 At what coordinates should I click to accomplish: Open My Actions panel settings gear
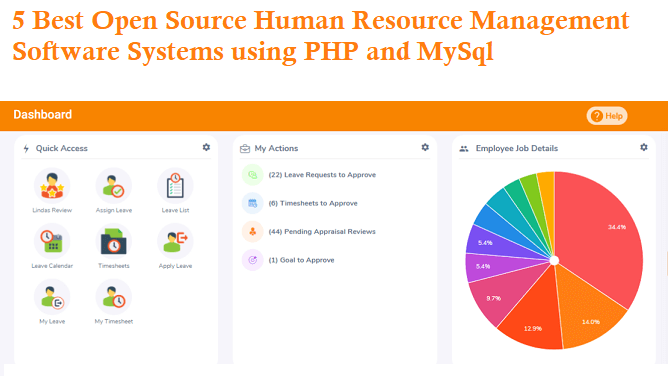click(425, 147)
